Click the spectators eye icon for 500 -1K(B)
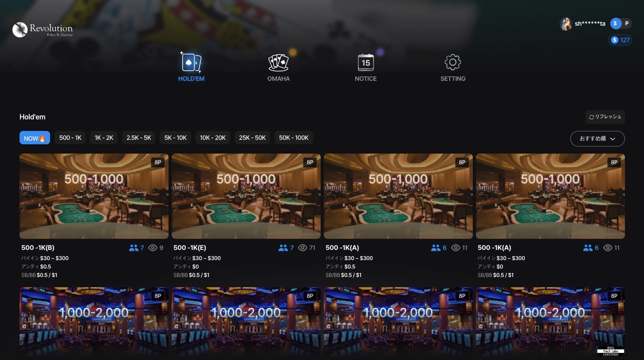Screen dimensions: 644x360 153,248
